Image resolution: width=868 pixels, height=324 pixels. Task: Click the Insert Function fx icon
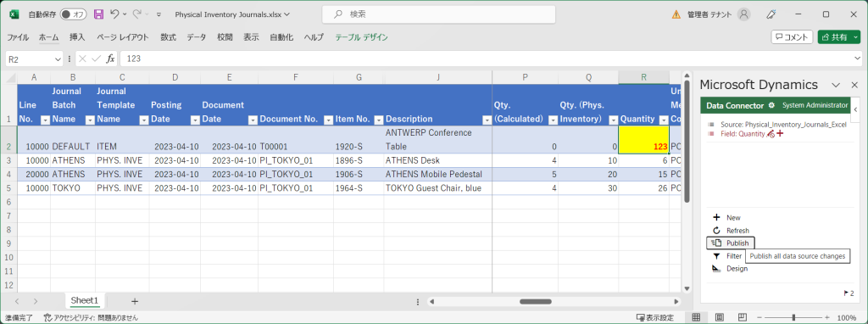(x=110, y=59)
